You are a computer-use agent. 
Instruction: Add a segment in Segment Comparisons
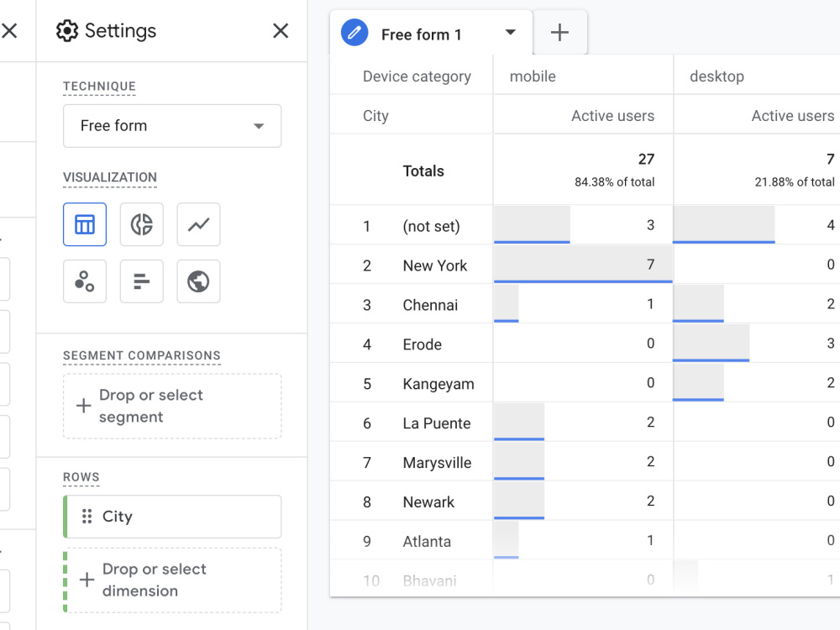172,406
